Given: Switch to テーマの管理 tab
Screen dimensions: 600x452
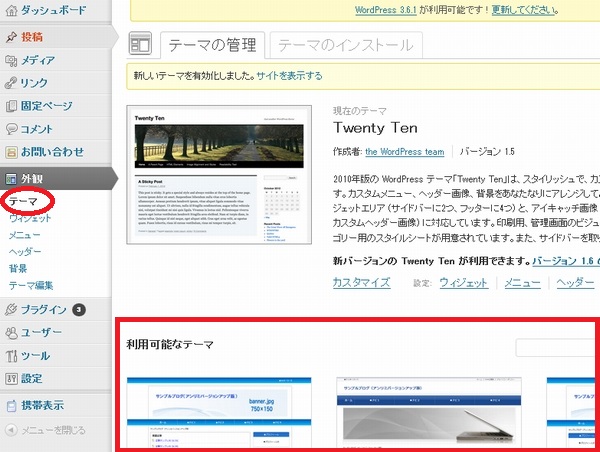Looking at the screenshot, I should pos(212,45).
